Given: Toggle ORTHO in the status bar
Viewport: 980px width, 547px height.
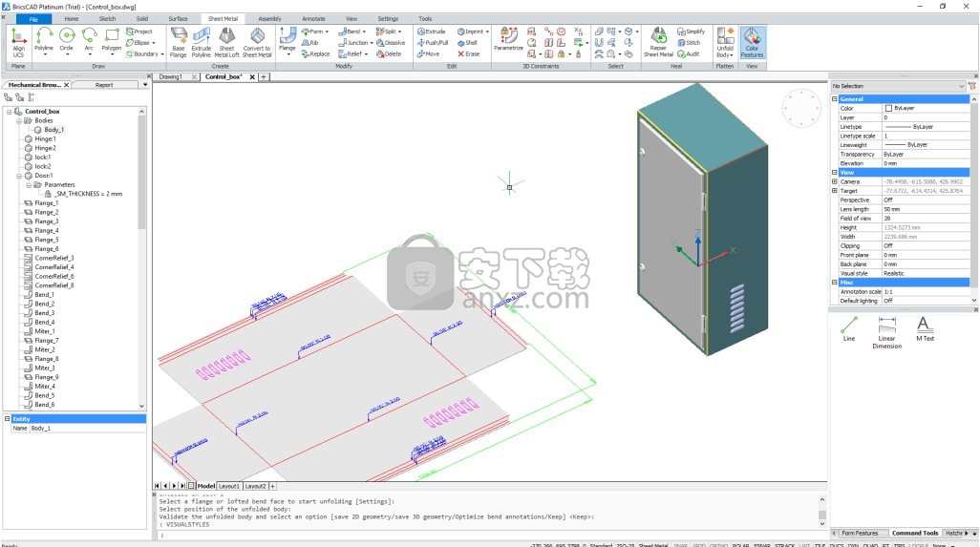Looking at the screenshot, I should coord(718,545).
